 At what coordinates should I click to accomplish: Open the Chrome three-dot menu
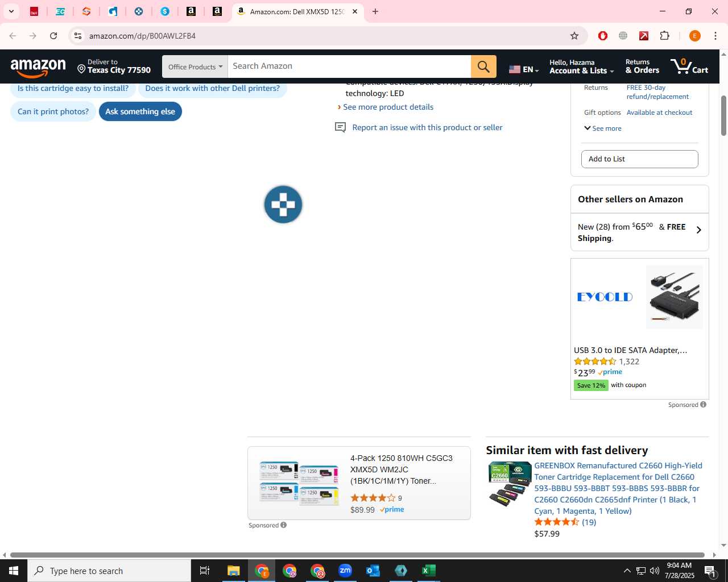click(715, 36)
